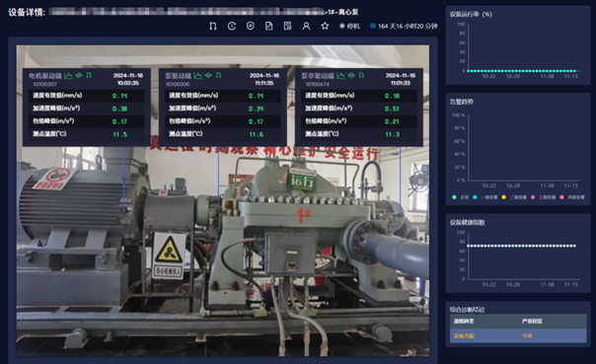Favorite this device with the star icon

325,26
